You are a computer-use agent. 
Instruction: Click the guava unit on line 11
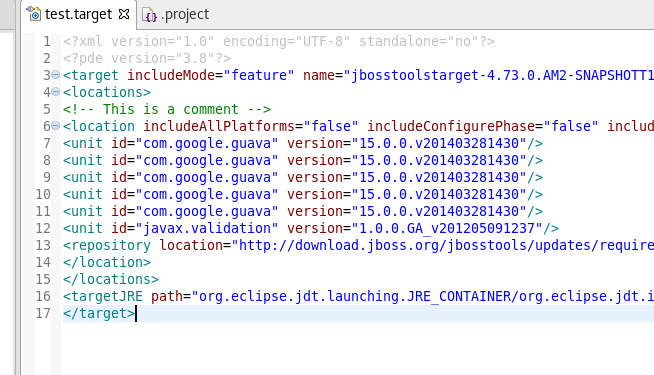303,211
